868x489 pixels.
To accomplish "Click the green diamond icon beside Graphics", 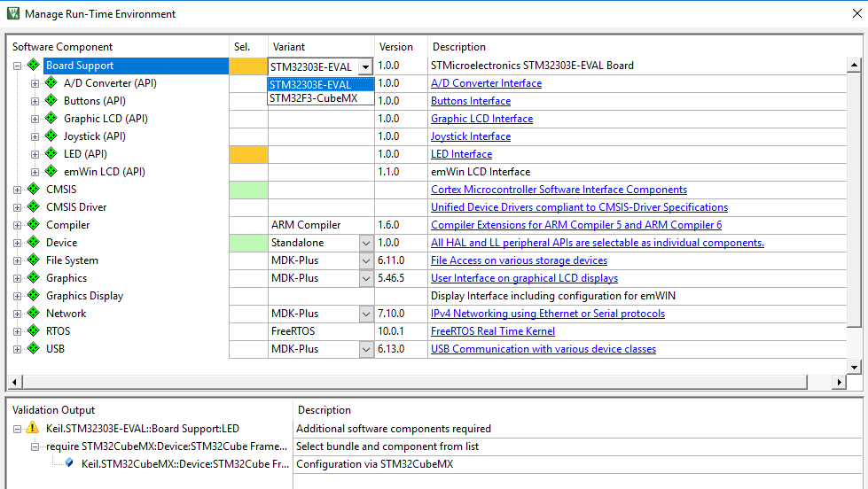I will (34, 277).
